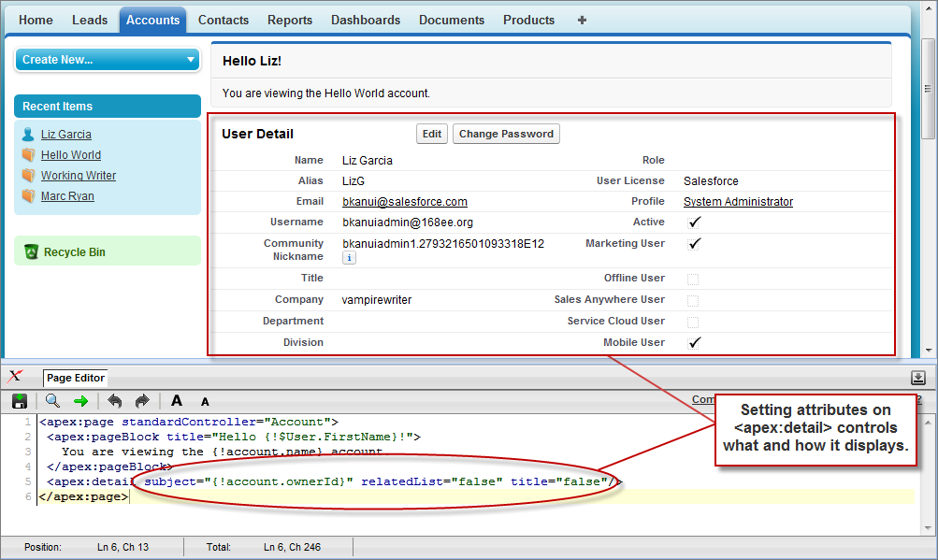The width and height of the screenshot is (938, 560).
Task: Save the page in the Page Editor
Action: pyautogui.click(x=19, y=400)
